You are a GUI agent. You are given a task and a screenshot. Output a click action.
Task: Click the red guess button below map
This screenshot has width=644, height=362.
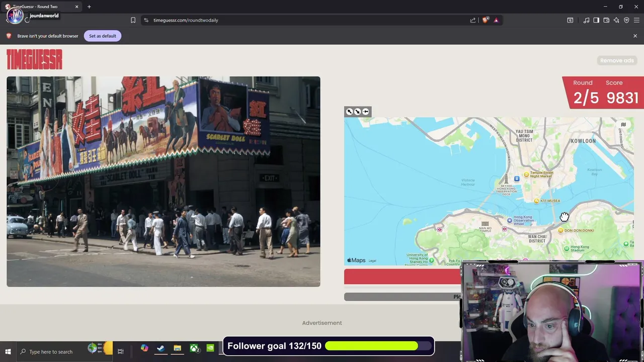[403, 277]
